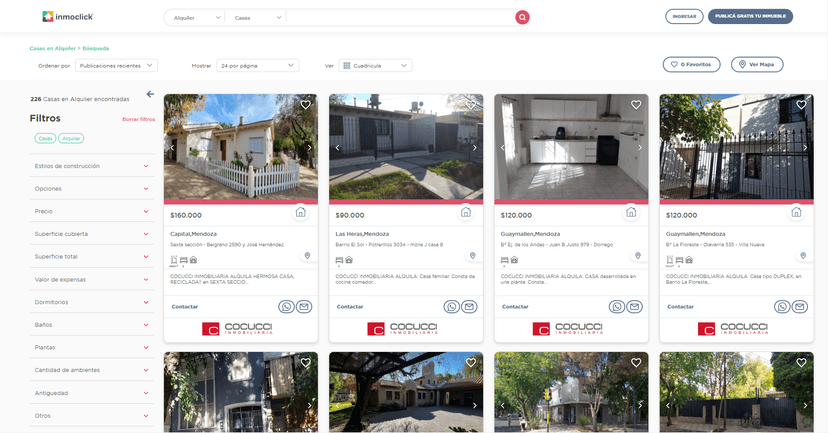Click the magnifier search button
The image size is (828, 433).
coord(522,17)
